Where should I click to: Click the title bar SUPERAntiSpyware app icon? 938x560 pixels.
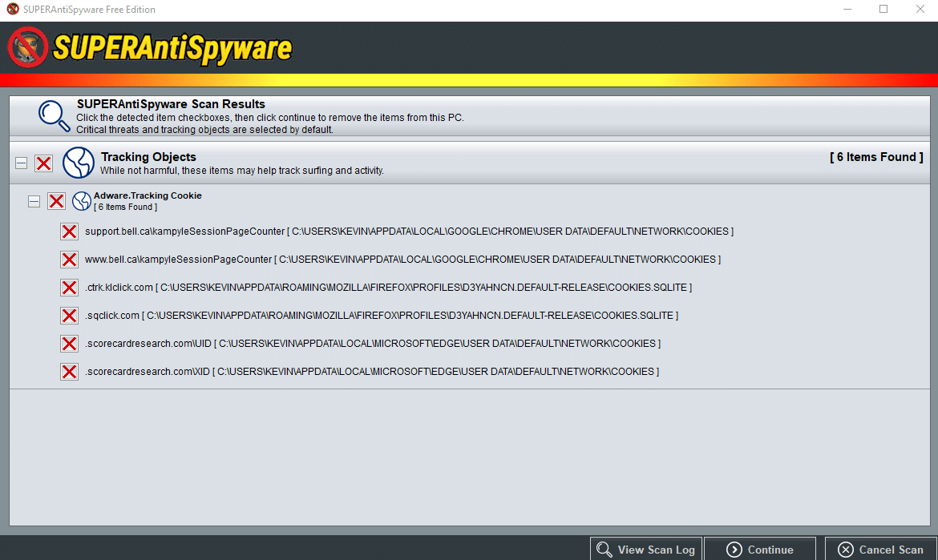pos(13,9)
